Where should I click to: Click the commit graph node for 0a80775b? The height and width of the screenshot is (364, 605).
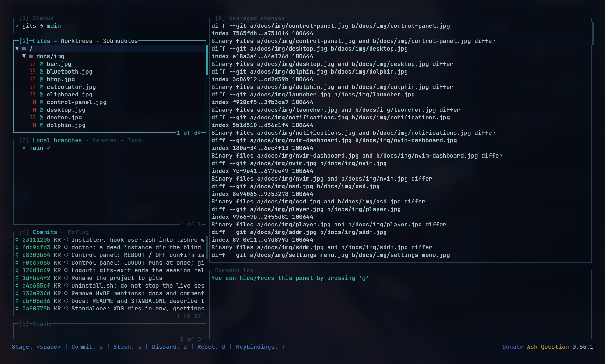[17, 309]
